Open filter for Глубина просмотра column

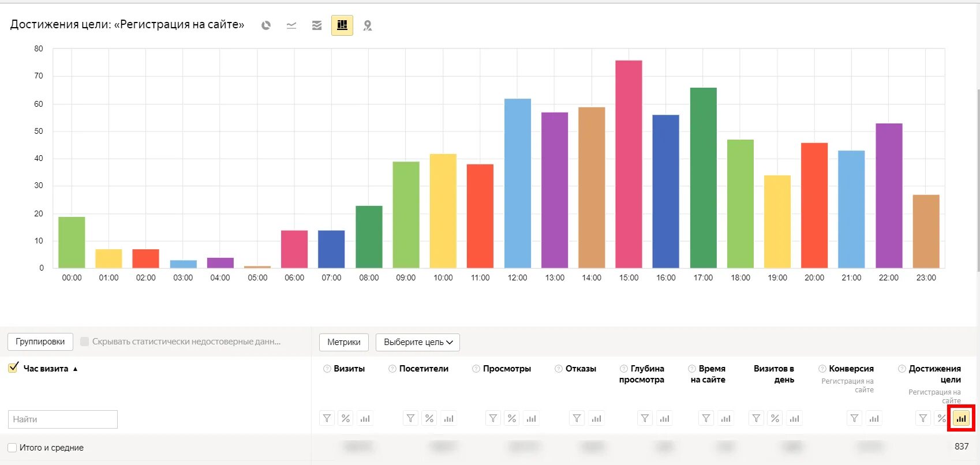[645, 418]
